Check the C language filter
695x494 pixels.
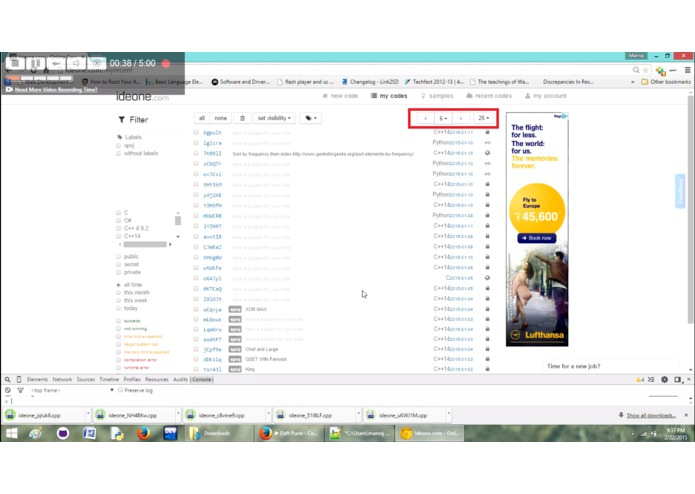click(118, 213)
